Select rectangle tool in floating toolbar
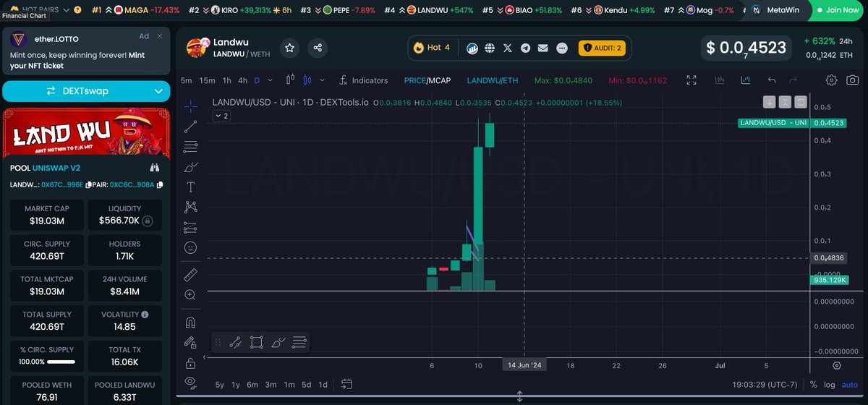The image size is (868, 405). tap(257, 343)
